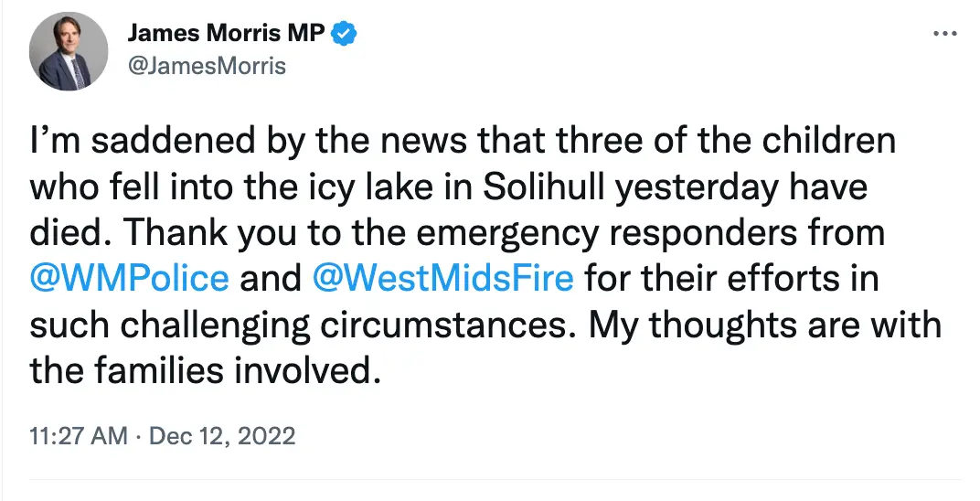980x501 pixels.
Task: Click the text "for their efforts in"
Action: tap(726, 277)
